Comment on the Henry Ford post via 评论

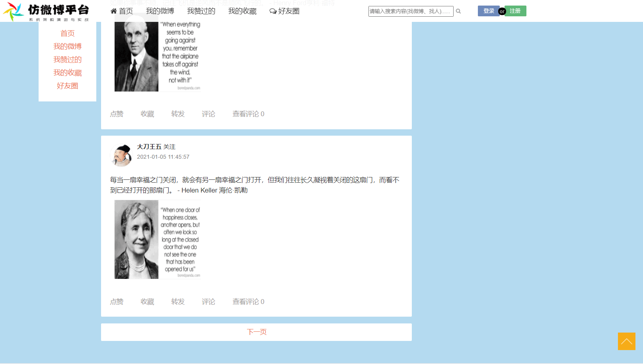coord(208,114)
